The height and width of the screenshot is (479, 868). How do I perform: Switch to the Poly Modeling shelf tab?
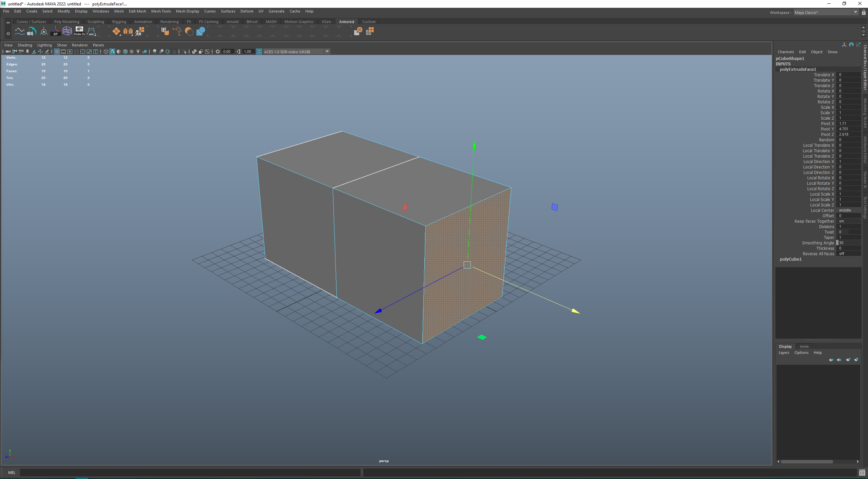[x=66, y=22]
